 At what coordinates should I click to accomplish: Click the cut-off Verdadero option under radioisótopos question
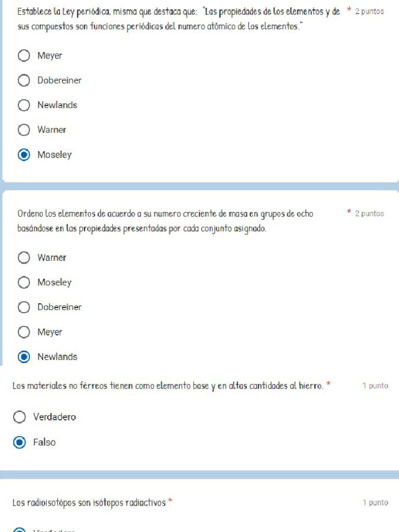(x=20, y=529)
